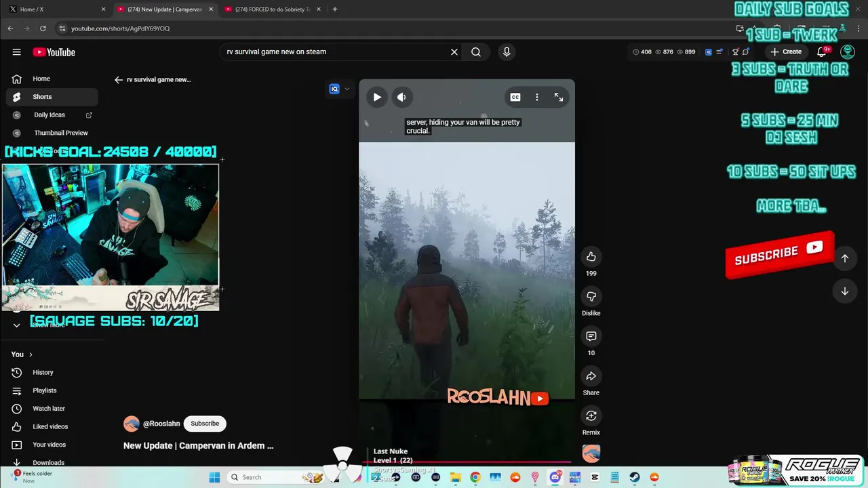The height and width of the screenshot is (488, 868).
Task: Remix this Short
Action: pyautogui.click(x=591, y=415)
